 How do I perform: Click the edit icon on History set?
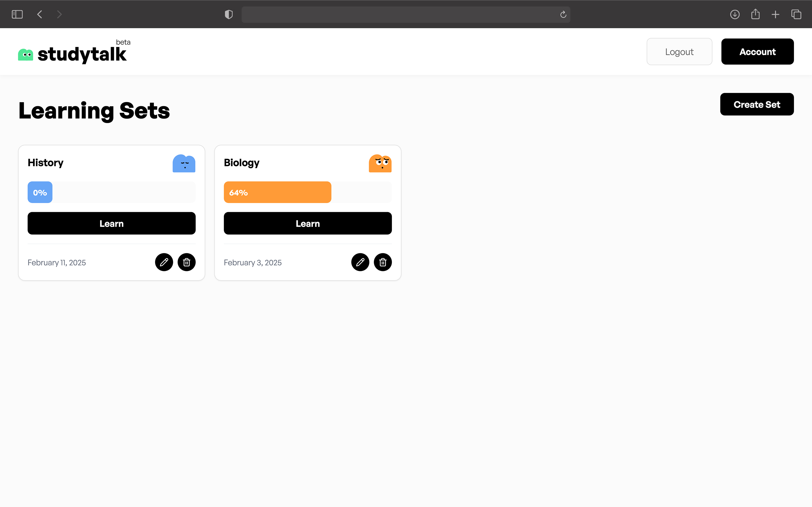tap(164, 262)
